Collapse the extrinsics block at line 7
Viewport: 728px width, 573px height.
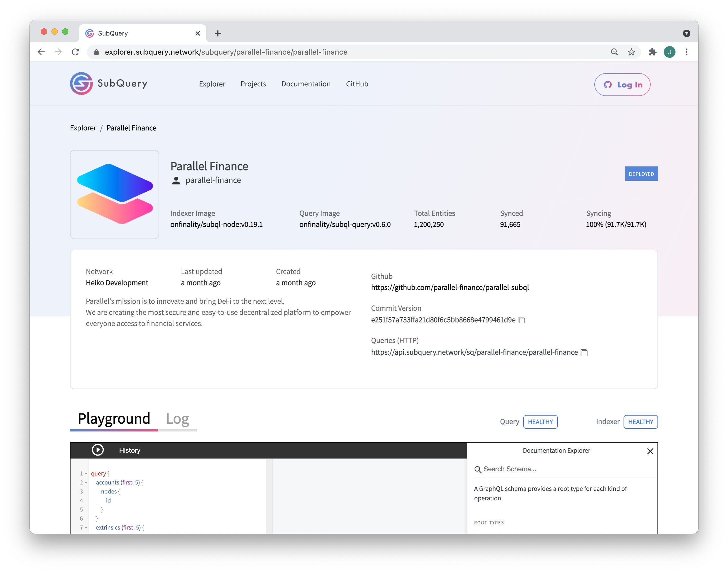point(86,528)
